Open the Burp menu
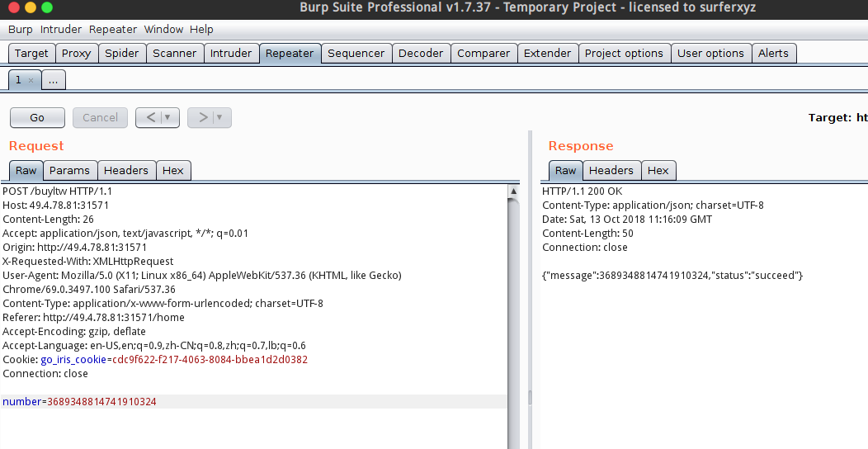 (20, 30)
